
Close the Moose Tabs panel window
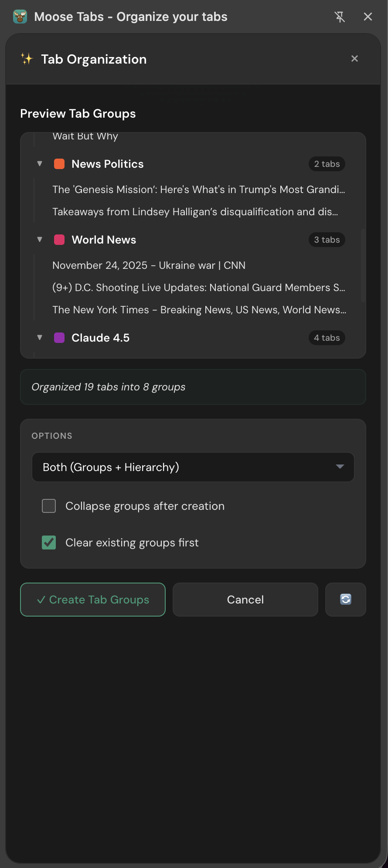368,17
